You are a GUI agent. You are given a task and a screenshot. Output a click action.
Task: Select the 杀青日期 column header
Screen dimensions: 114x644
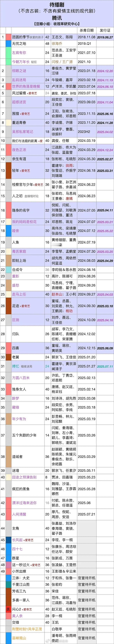pos(87,30)
